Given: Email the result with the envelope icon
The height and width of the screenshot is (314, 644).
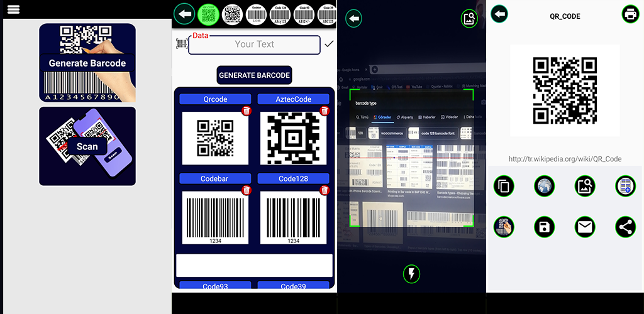Looking at the screenshot, I should [x=585, y=227].
